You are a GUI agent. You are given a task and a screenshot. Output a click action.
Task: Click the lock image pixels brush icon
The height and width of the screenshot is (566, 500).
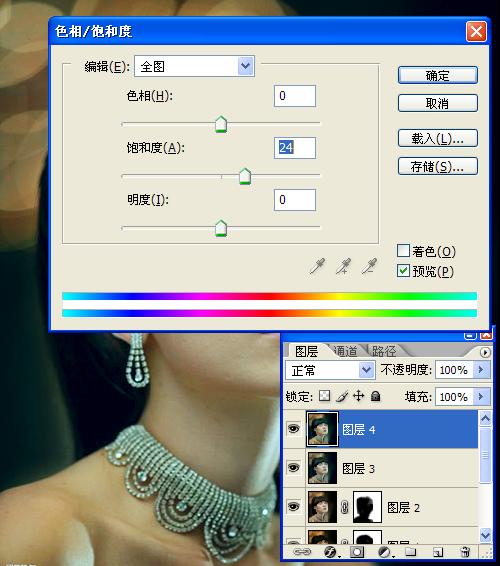(x=342, y=396)
